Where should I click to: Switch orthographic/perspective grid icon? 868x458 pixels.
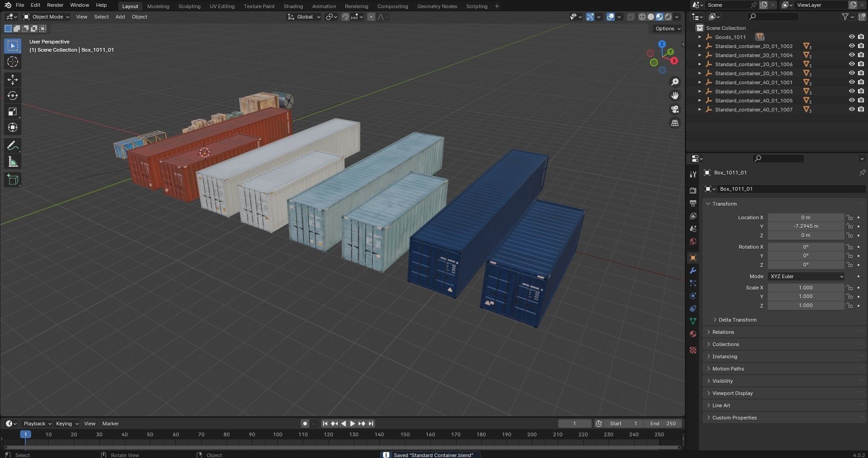pyautogui.click(x=675, y=123)
